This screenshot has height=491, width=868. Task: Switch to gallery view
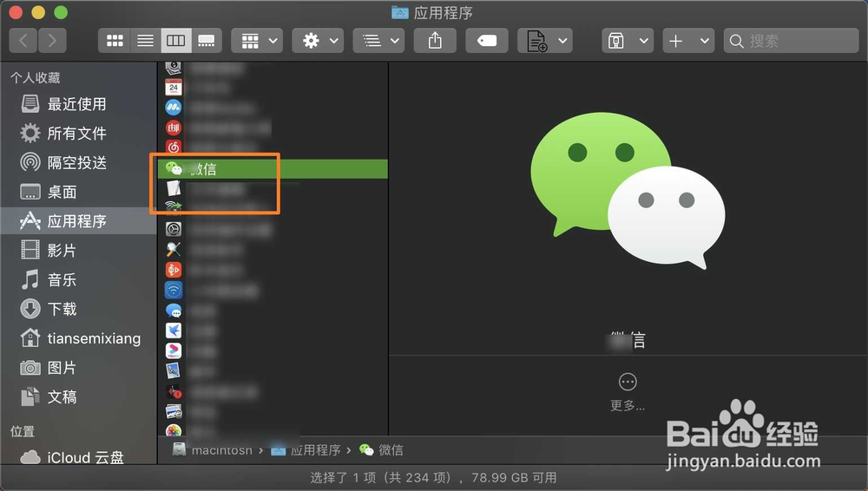[207, 41]
